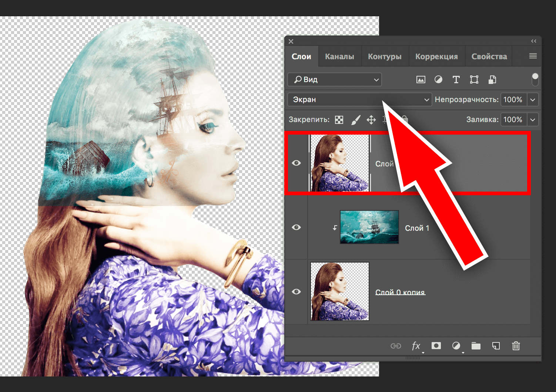556x392 pixels.
Task: Open the Экран blend mode dropdown
Action: click(x=359, y=99)
